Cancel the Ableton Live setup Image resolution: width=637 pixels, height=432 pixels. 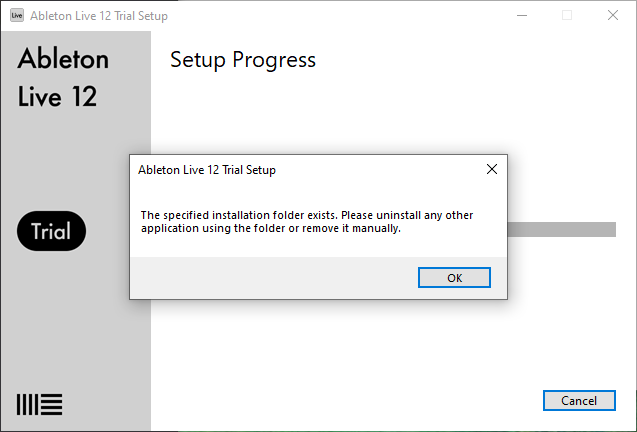579,401
